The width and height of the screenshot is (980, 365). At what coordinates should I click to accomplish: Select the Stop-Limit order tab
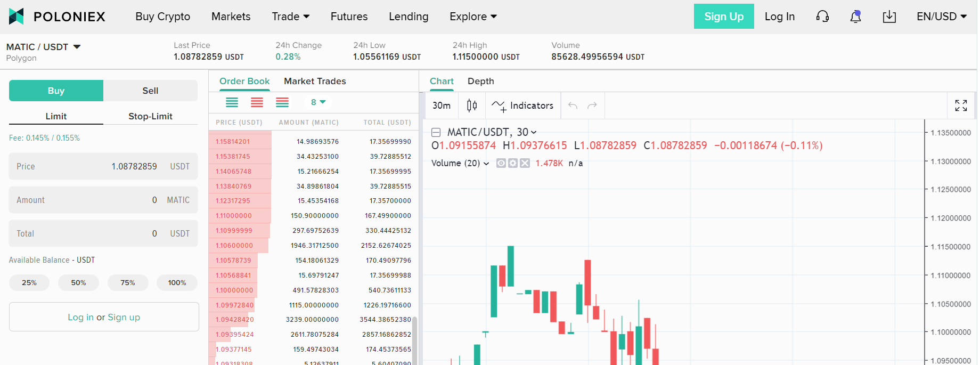coord(150,116)
